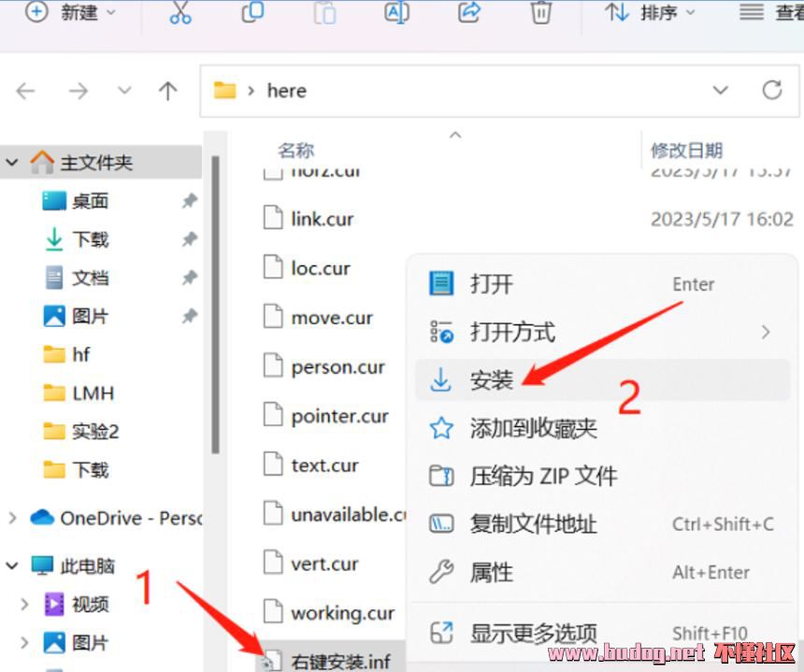
Task: Click the pin icon beside 文档
Action: click(x=190, y=278)
